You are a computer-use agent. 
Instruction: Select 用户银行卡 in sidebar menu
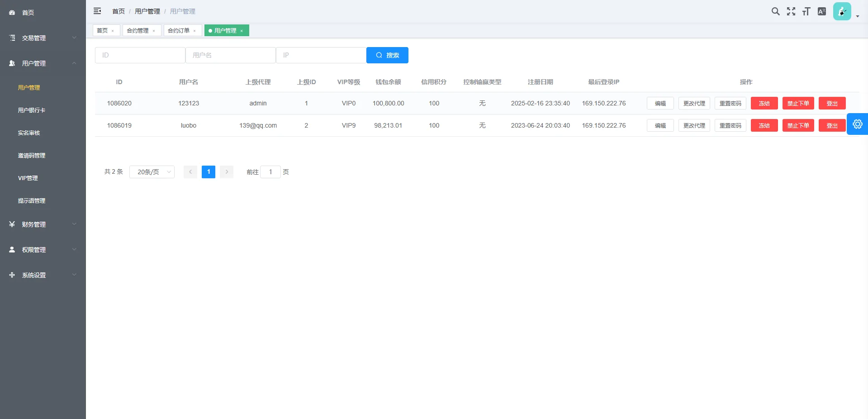pos(31,110)
